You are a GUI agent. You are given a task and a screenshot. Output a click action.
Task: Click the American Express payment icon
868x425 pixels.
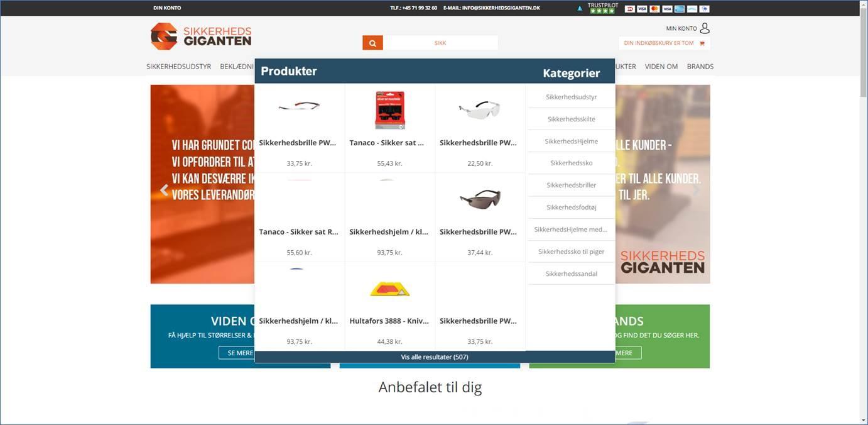coord(679,8)
